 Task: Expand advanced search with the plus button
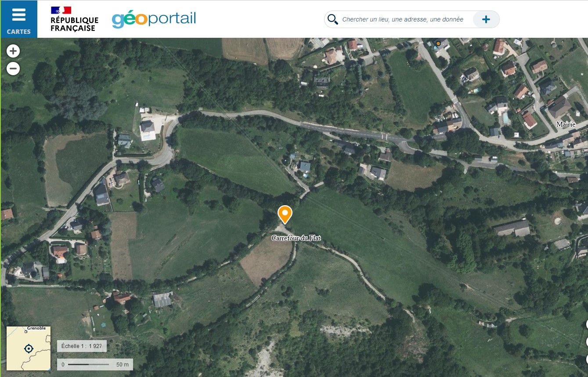486,19
